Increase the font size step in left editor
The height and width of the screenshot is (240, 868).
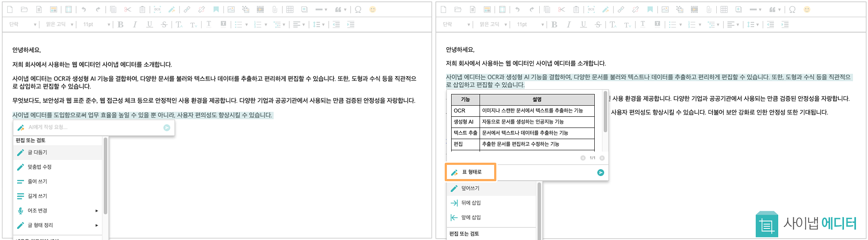coord(179,24)
